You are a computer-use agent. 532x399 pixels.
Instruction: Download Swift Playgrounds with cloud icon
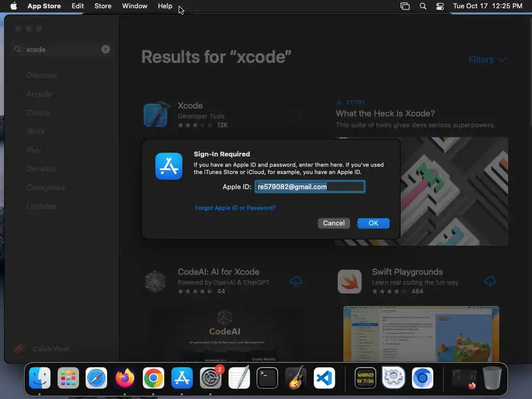pyautogui.click(x=490, y=281)
